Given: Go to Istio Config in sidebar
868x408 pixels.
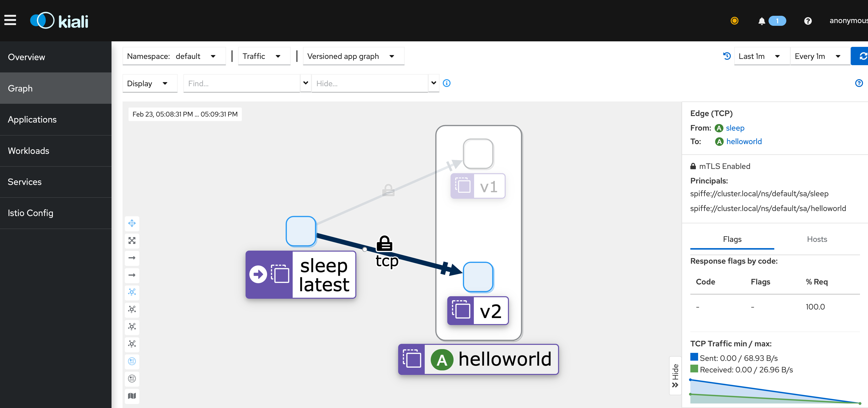Looking at the screenshot, I should point(31,213).
